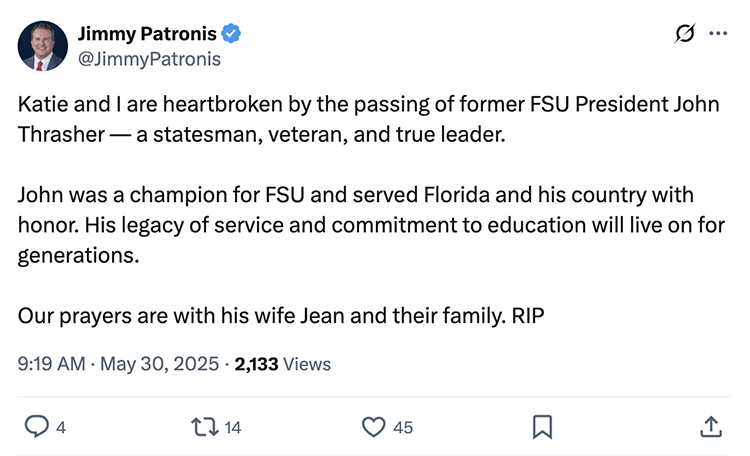This screenshot has width=750, height=456.
Task: Open the three-dot more options menu
Action: (718, 34)
